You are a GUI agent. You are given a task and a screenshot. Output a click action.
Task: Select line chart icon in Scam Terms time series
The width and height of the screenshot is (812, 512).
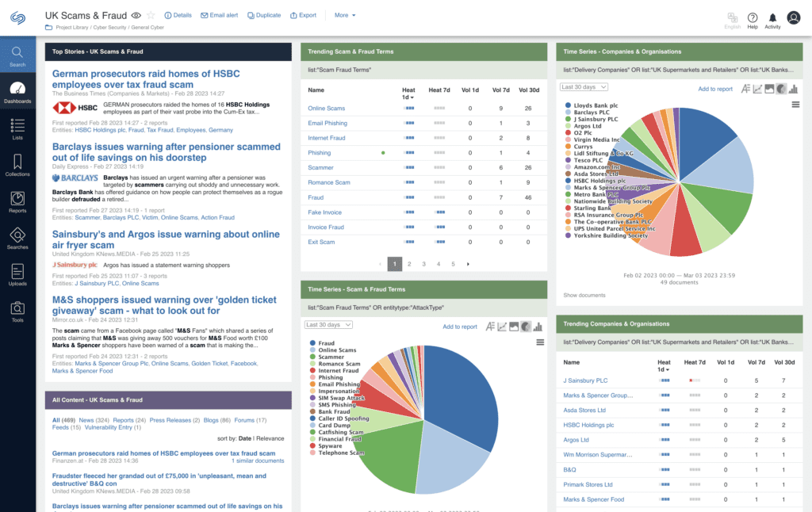502,327
